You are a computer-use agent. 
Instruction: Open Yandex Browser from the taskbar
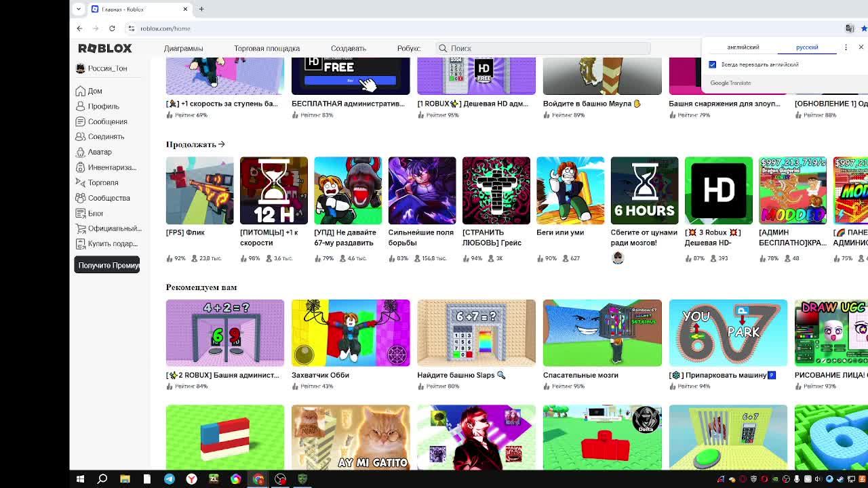tap(192, 479)
